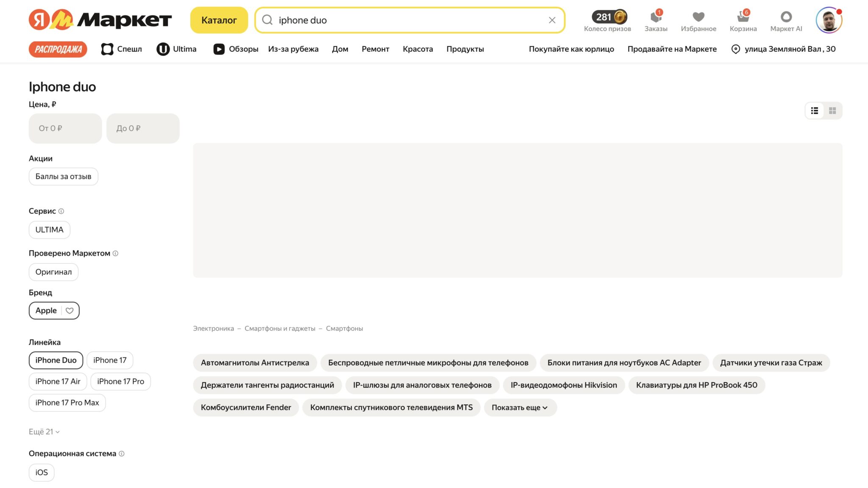This screenshot has width=868, height=488.
Task: Click the info icon beside Сервис
Action: (x=61, y=211)
